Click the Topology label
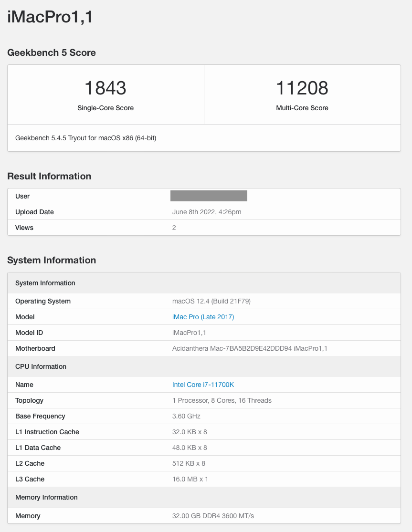Image resolution: width=412 pixels, height=532 pixels. pos(29,400)
